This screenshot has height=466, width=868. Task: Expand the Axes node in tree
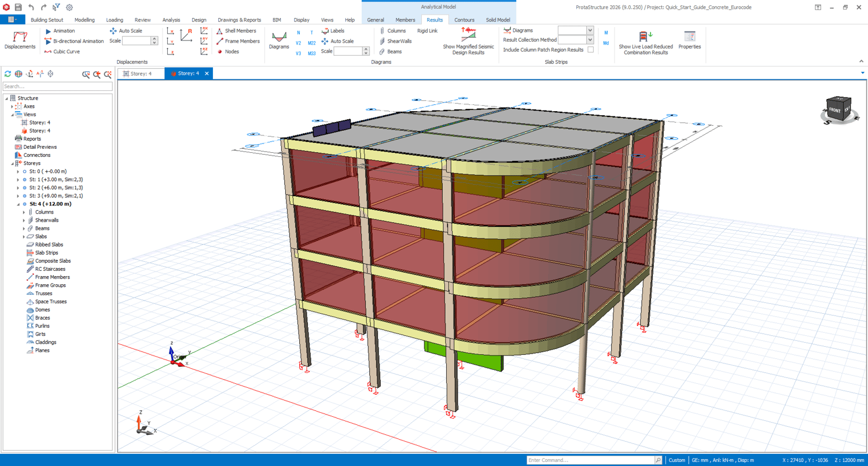click(12, 107)
